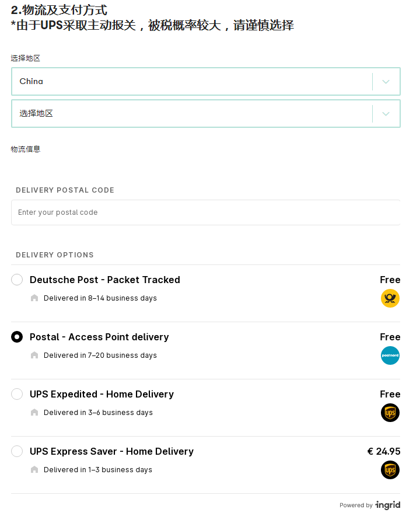Click the UPS Expedited shield logo
Screen dimensions: 420x516
click(390, 413)
